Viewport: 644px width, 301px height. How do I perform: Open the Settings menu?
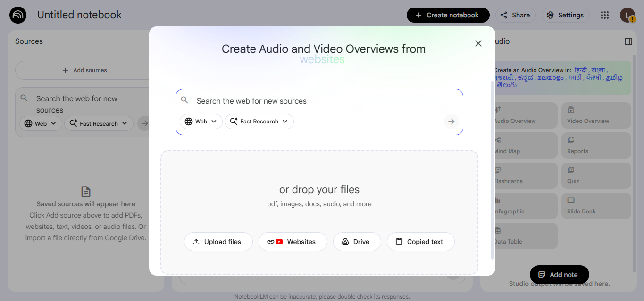[x=565, y=15]
